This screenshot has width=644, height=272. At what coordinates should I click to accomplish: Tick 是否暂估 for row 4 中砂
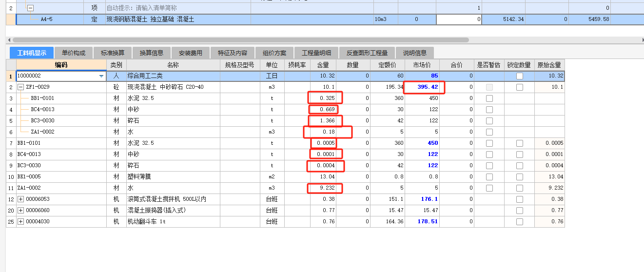pyautogui.click(x=489, y=110)
